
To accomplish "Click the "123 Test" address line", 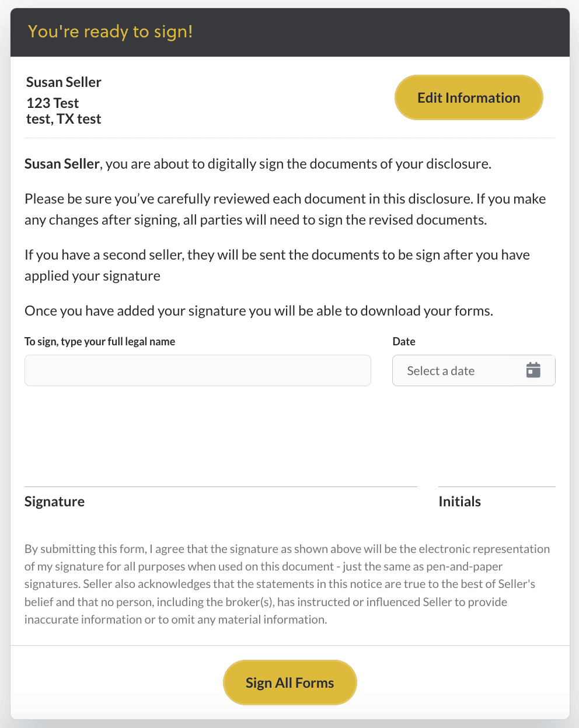I will click(x=53, y=103).
